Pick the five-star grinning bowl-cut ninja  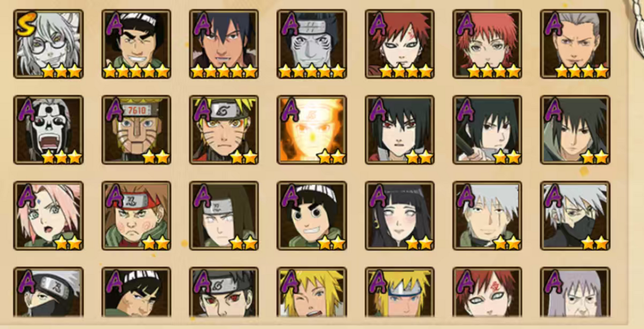coord(137,44)
